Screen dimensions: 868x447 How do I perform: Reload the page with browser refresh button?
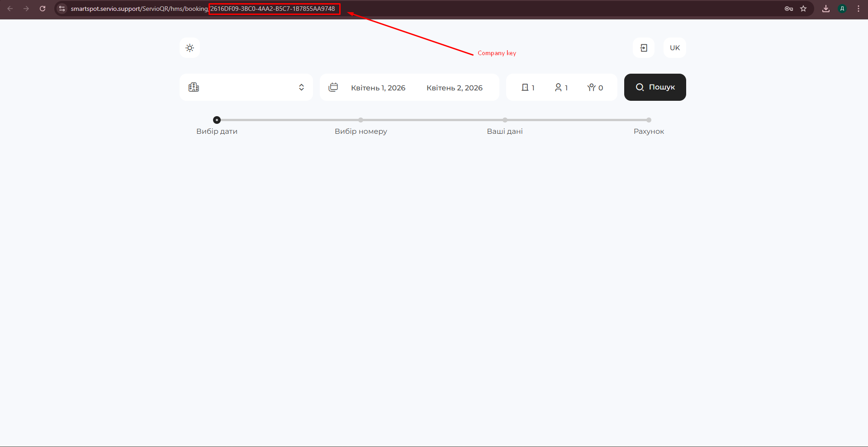click(x=43, y=9)
